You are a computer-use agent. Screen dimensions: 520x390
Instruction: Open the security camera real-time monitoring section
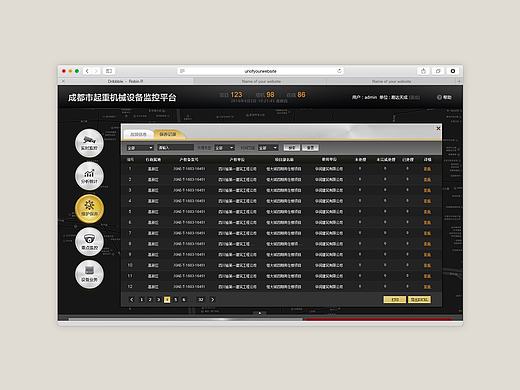(x=89, y=143)
